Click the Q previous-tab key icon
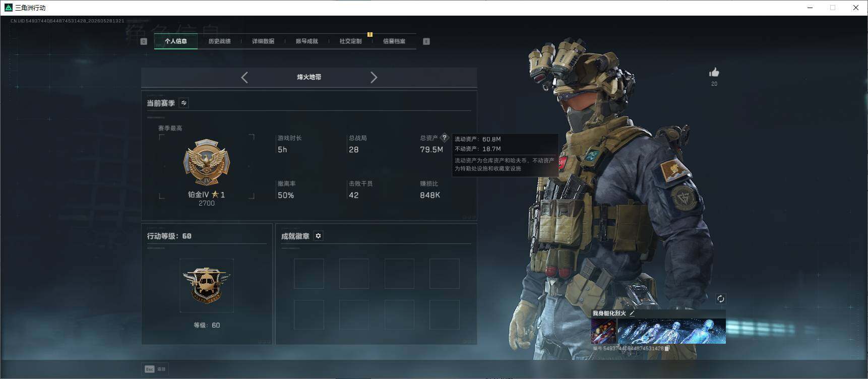The height and width of the screenshot is (379, 868). tap(144, 41)
